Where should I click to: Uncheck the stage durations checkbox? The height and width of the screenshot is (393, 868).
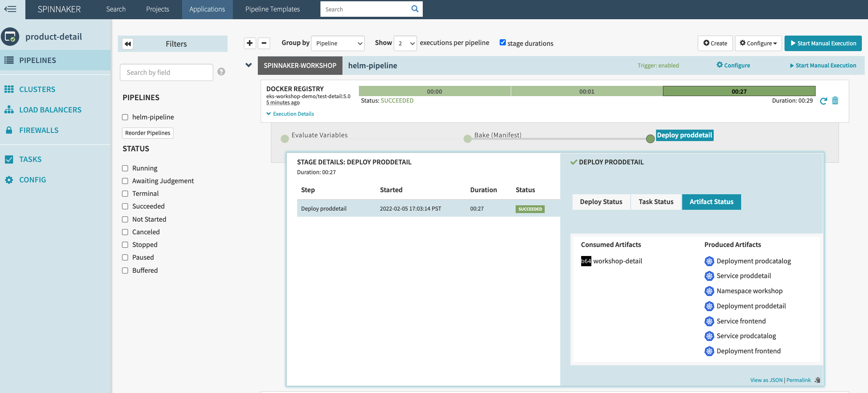click(x=503, y=42)
